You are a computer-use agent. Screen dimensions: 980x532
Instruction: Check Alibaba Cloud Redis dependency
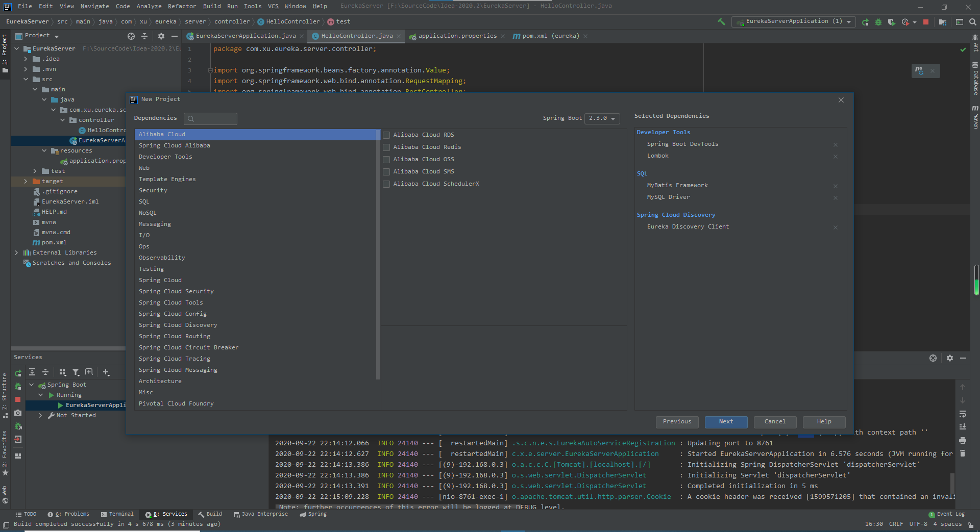(386, 147)
